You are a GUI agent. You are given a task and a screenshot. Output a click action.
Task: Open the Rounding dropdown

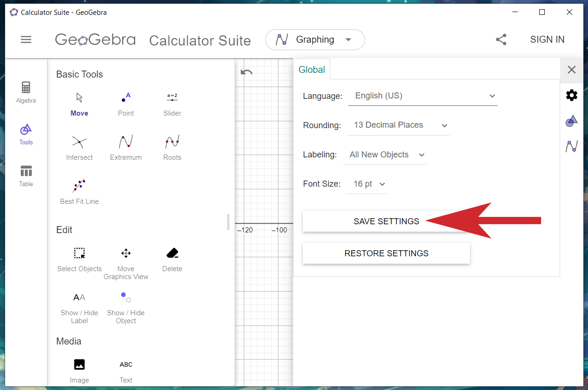pyautogui.click(x=398, y=125)
